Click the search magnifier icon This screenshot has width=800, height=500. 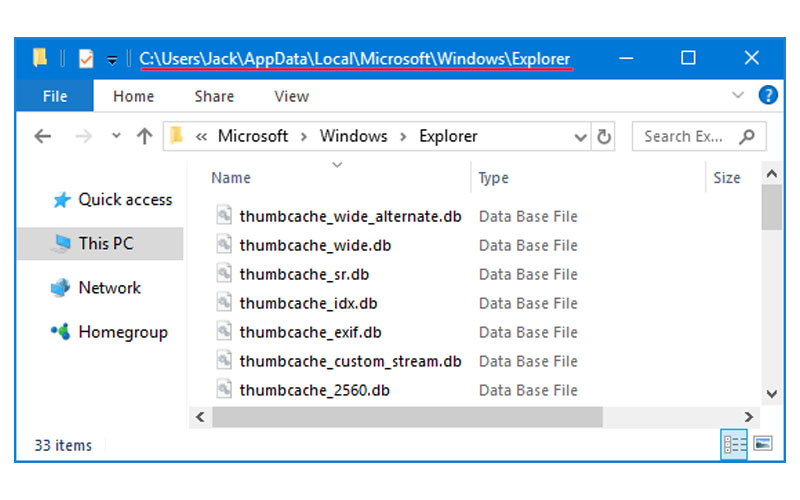pos(747,136)
